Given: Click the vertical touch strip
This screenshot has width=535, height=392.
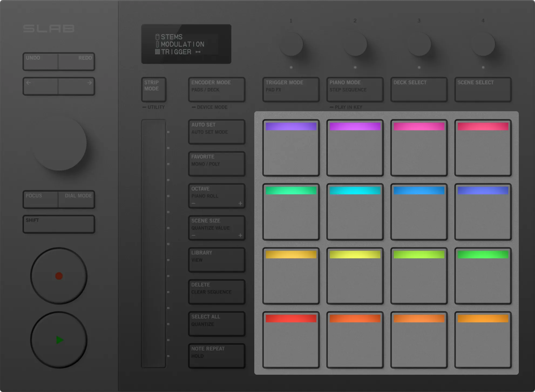Looking at the screenshot, I should click(153, 243).
